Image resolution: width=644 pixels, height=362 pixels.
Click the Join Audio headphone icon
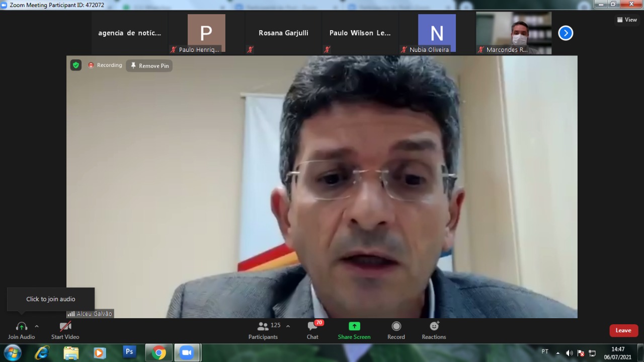(21, 327)
